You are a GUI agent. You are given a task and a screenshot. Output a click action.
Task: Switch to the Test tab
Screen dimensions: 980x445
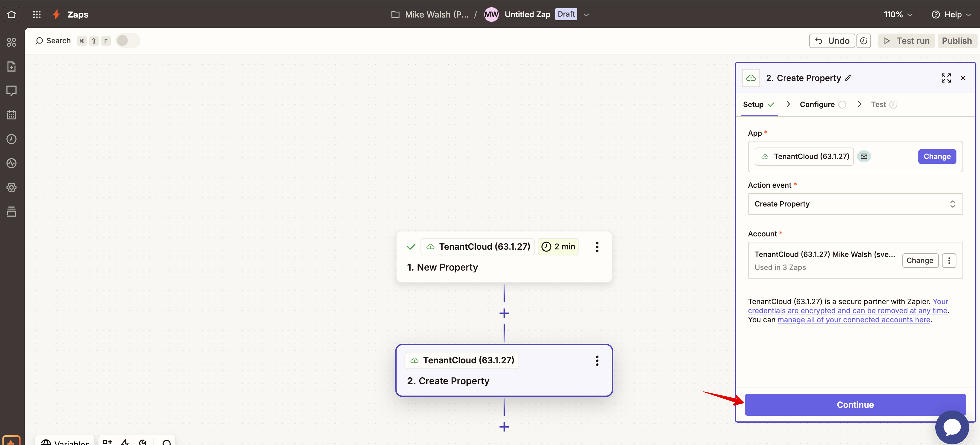(x=884, y=104)
